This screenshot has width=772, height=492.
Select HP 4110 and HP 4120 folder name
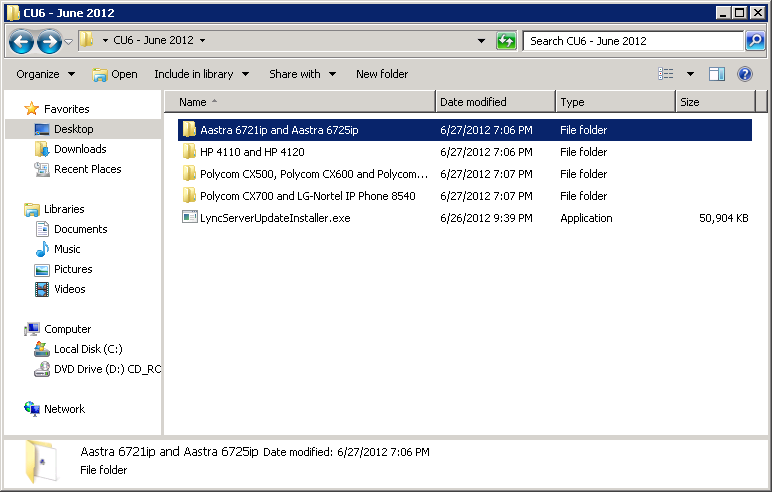(252, 152)
